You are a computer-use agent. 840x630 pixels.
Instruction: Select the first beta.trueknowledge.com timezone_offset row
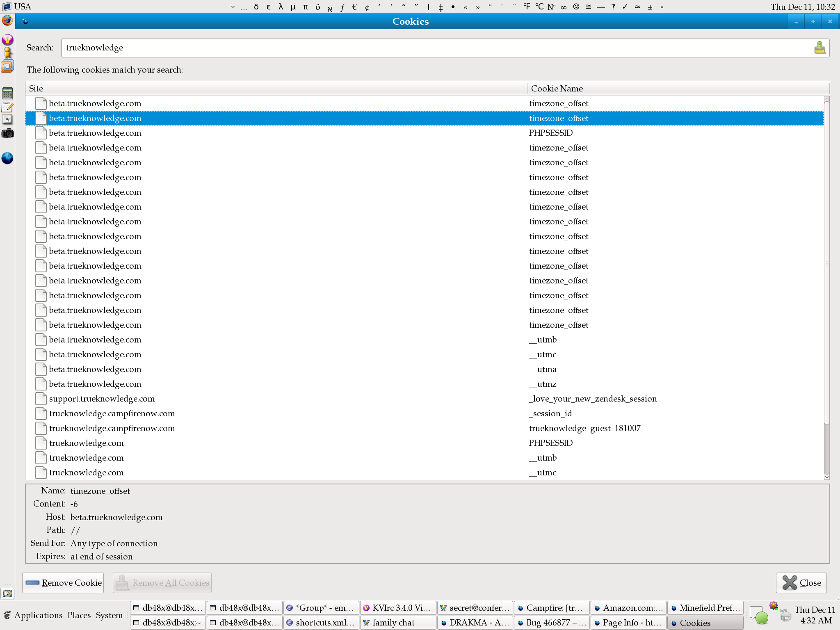coord(425,103)
